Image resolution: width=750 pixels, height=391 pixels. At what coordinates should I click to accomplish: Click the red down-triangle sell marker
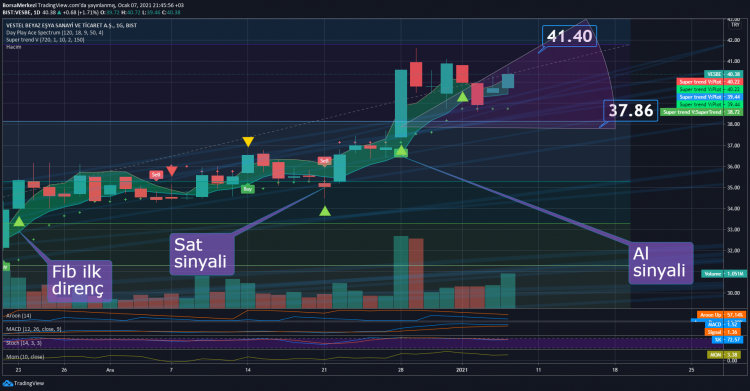[x=172, y=171]
